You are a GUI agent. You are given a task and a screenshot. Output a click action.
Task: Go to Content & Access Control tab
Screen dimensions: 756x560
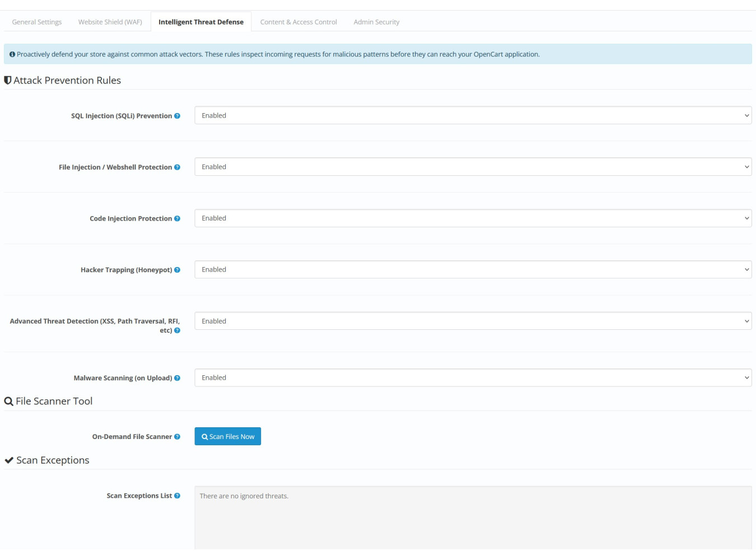coord(298,22)
